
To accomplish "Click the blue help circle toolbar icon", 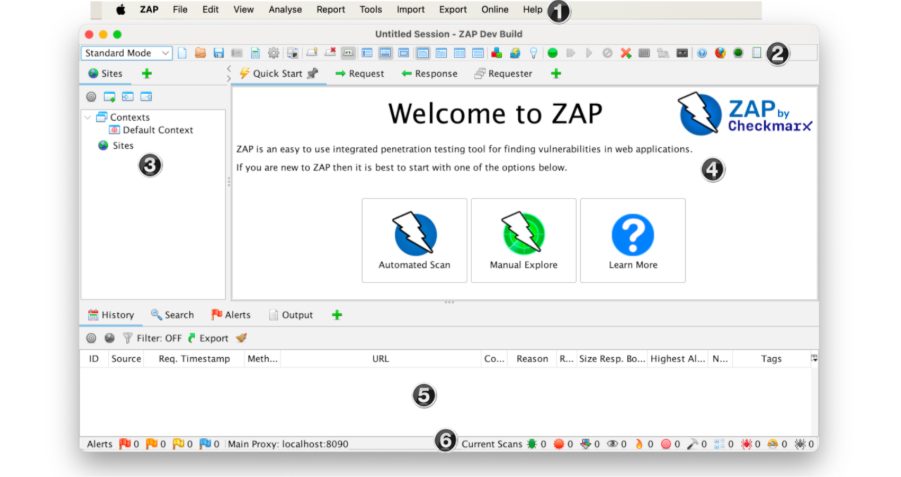I will click(702, 53).
